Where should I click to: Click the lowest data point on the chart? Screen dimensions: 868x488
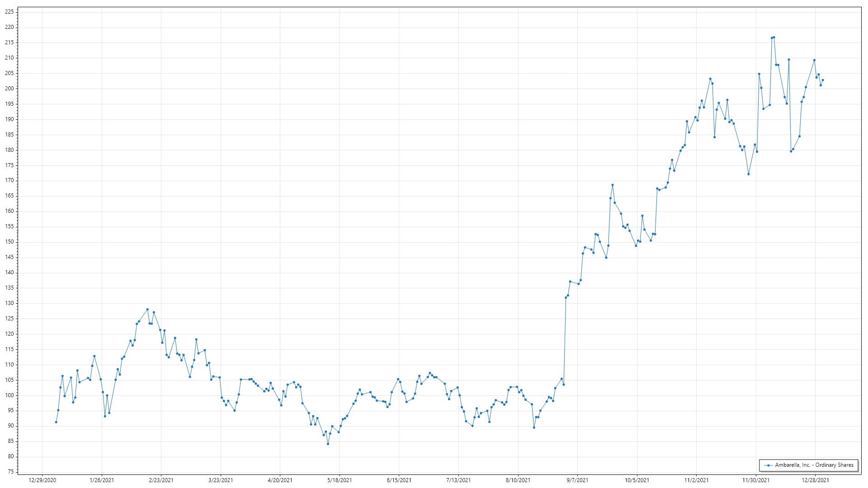pos(328,444)
